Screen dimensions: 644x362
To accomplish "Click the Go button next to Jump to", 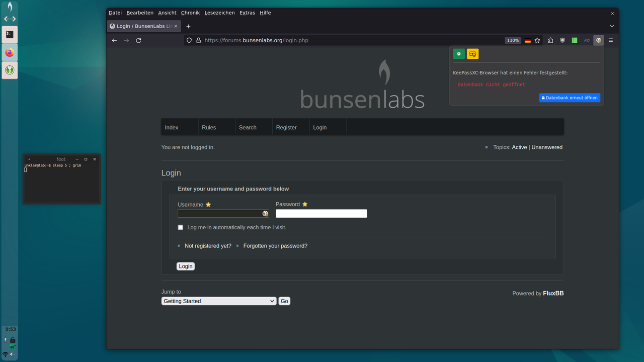I will coord(284,301).
